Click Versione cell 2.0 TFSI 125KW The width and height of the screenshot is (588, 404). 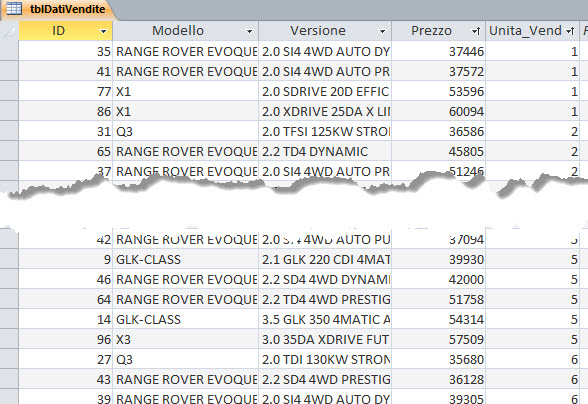pos(325,131)
